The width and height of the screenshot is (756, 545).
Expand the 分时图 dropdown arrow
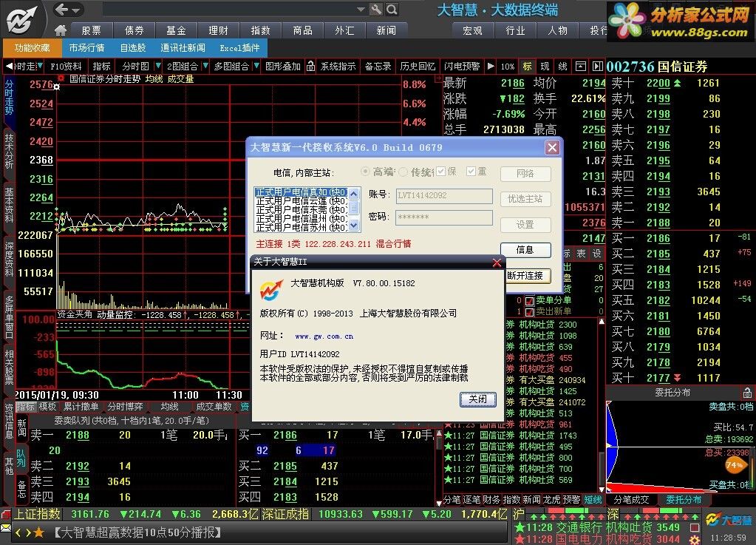pos(157,66)
